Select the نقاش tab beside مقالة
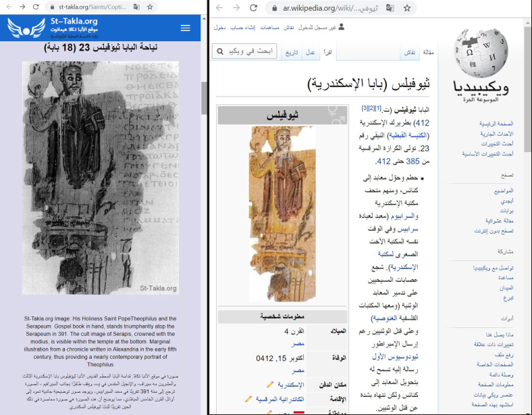 pos(410,52)
